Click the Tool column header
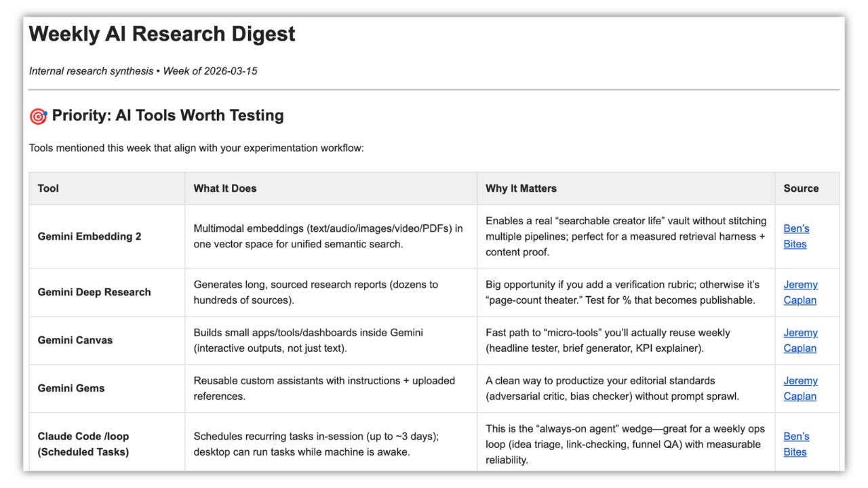The image size is (868, 488). [48, 188]
